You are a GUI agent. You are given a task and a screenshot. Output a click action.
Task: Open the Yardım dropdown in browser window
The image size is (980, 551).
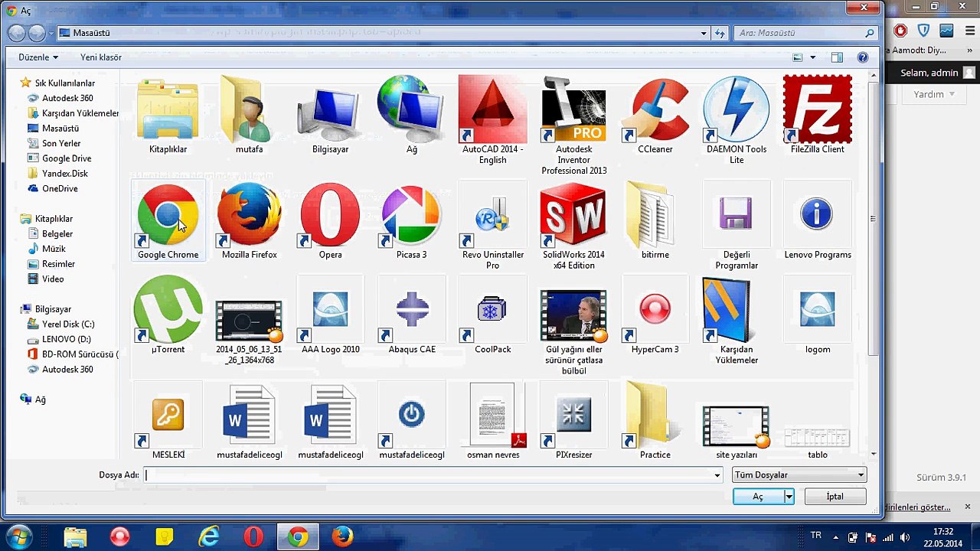[934, 94]
